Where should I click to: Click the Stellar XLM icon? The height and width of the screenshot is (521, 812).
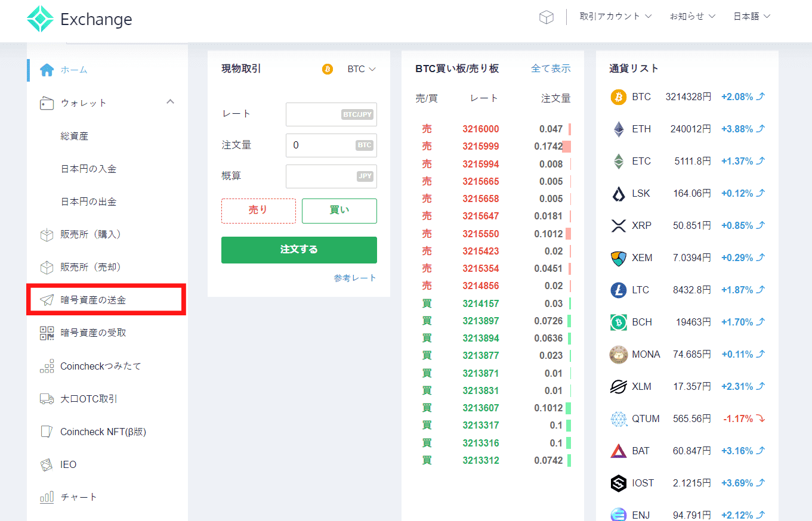[619, 386]
